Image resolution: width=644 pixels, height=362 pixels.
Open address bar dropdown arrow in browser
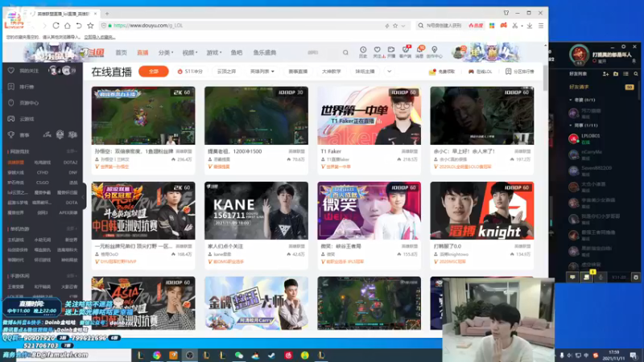pos(403,26)
